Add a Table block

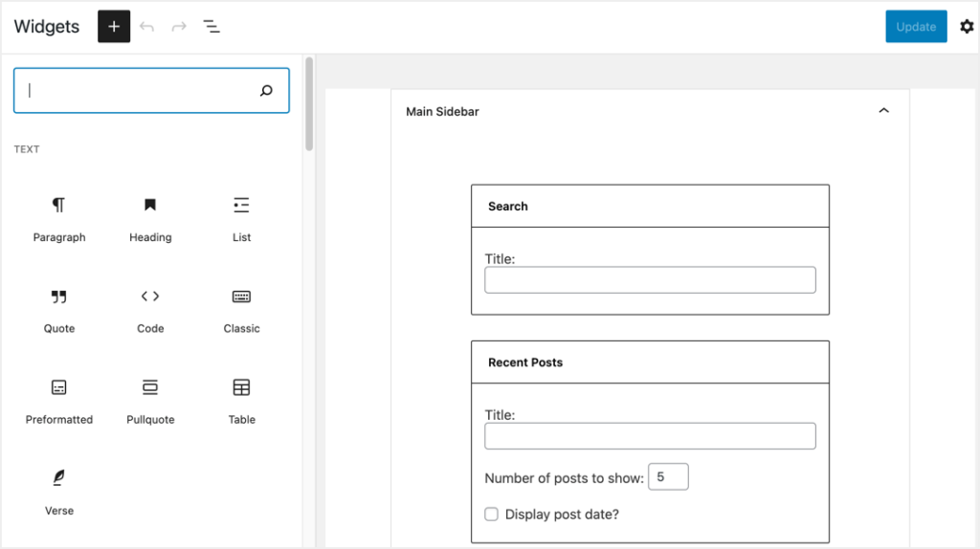(x=241, y=401)
